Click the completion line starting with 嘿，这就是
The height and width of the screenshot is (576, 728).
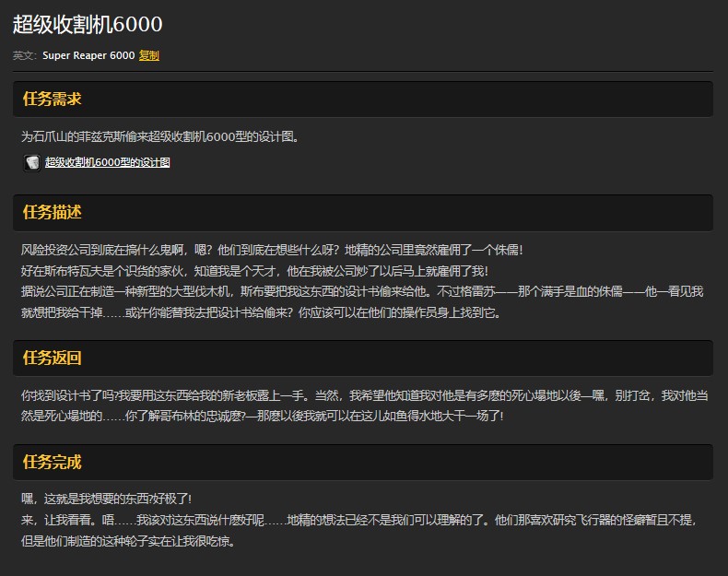(x=106, y=499)
